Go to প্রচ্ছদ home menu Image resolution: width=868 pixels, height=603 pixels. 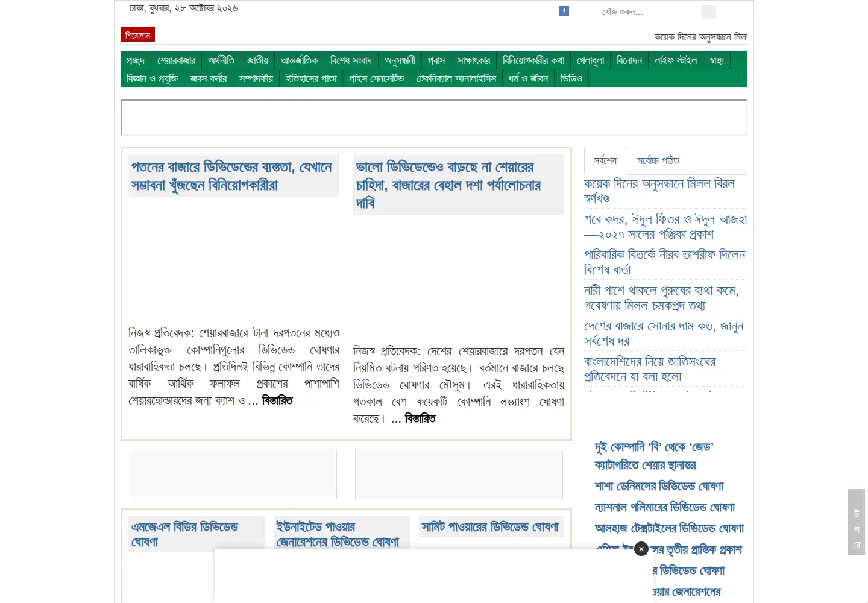136,60
